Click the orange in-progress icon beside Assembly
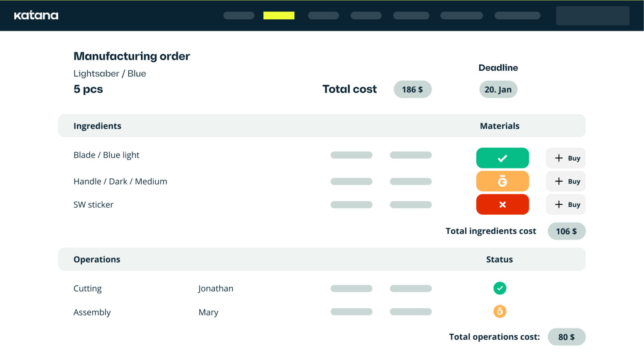Screen dimensions: 644x362 (500, 312)
